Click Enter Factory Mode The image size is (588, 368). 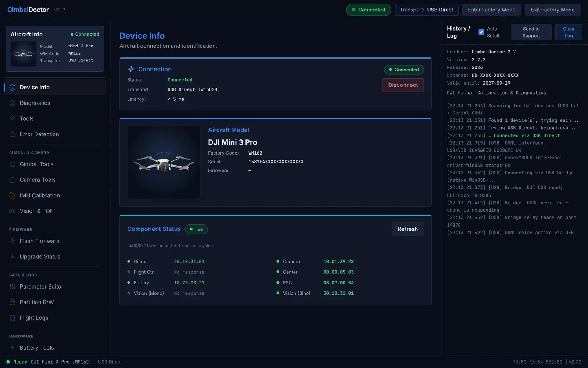tap(491, 10)
